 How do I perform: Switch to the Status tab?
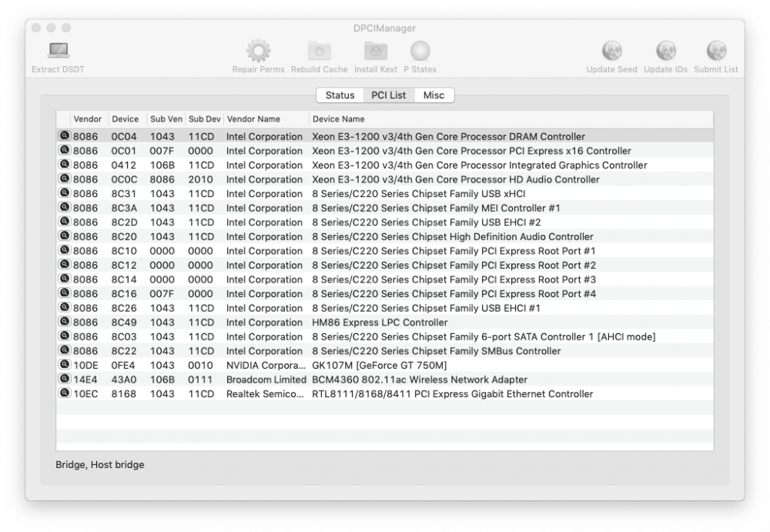[340, 95]
